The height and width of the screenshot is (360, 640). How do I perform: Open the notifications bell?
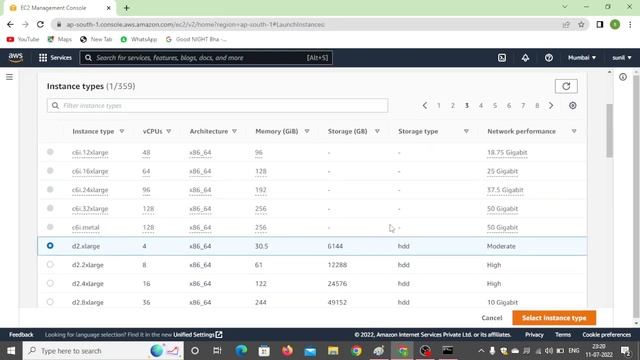[525, 58]
